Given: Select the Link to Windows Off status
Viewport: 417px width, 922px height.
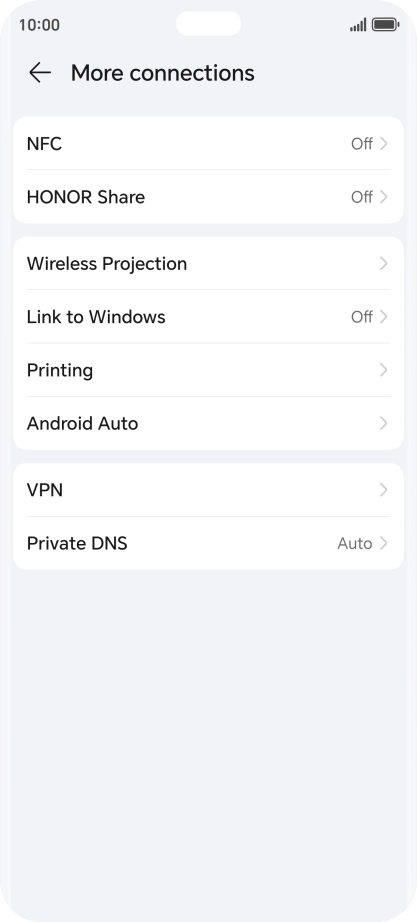Looking at the screenshot, I should point(362,317).
